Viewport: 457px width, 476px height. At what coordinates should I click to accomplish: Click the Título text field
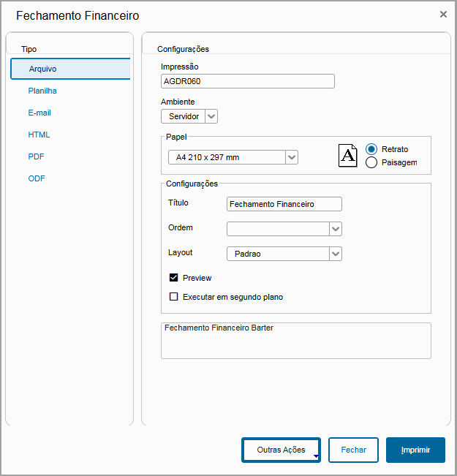(284, 204)
